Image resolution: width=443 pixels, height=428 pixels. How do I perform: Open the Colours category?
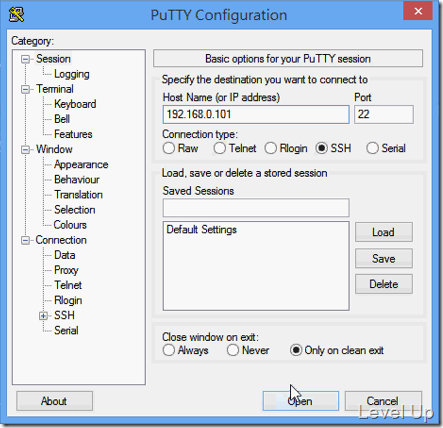point(70,225)
